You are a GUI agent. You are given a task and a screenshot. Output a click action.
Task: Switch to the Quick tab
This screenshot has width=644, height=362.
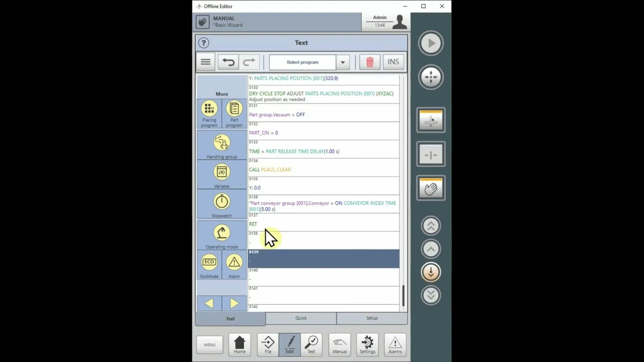point(301,318)
